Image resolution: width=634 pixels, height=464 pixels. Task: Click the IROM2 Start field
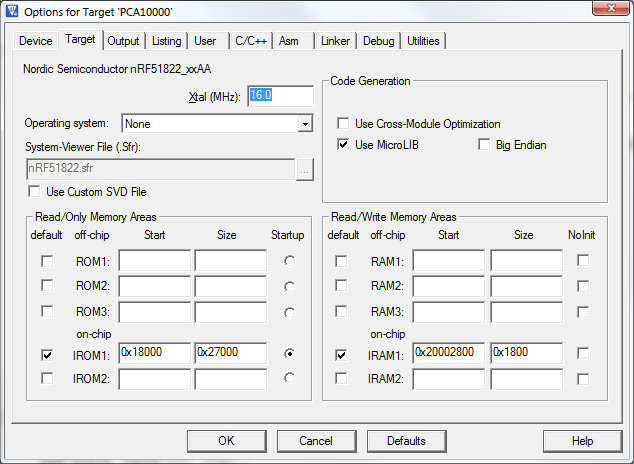pos(154,379)
